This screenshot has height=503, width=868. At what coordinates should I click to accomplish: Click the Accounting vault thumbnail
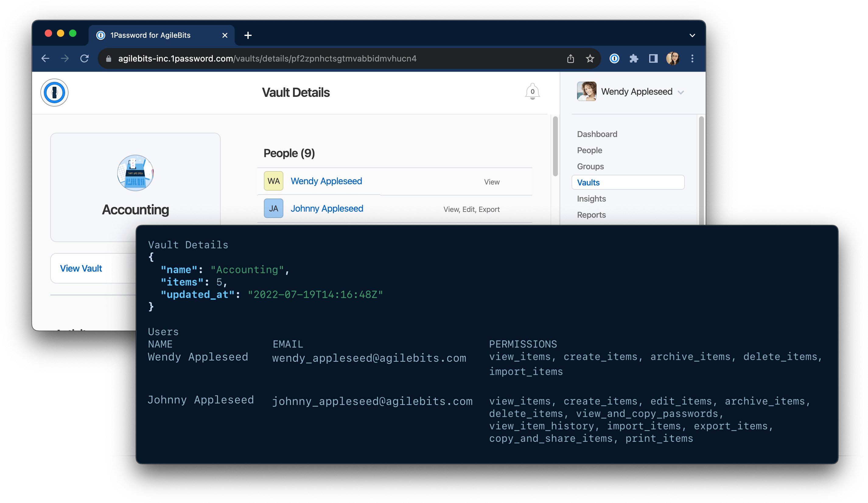[x=135, y=173]
